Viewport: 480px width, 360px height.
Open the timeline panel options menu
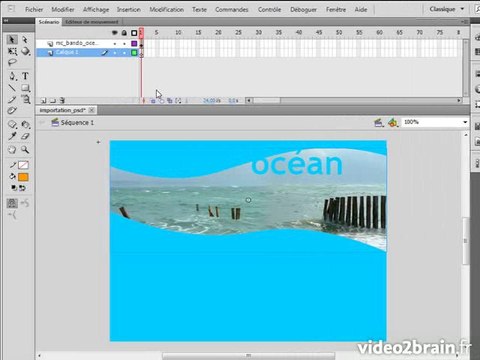coord(464,22)
